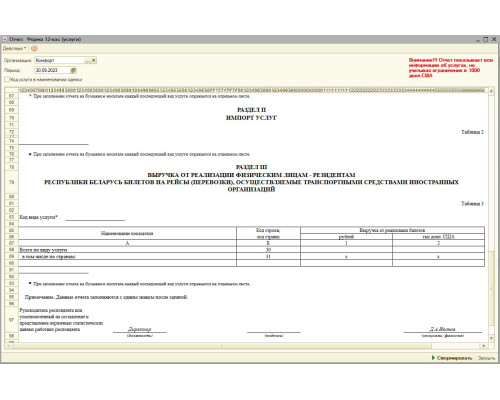Select the Директор signature cell
The width and height of the screenshot is (500, 400).
tap(140, 329)
